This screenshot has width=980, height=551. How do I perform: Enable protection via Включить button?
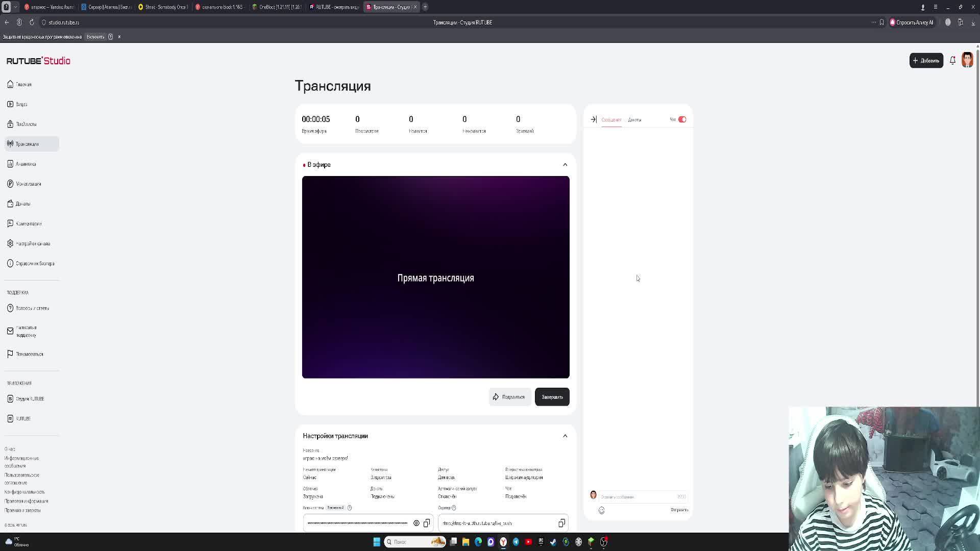coord(95,37)
